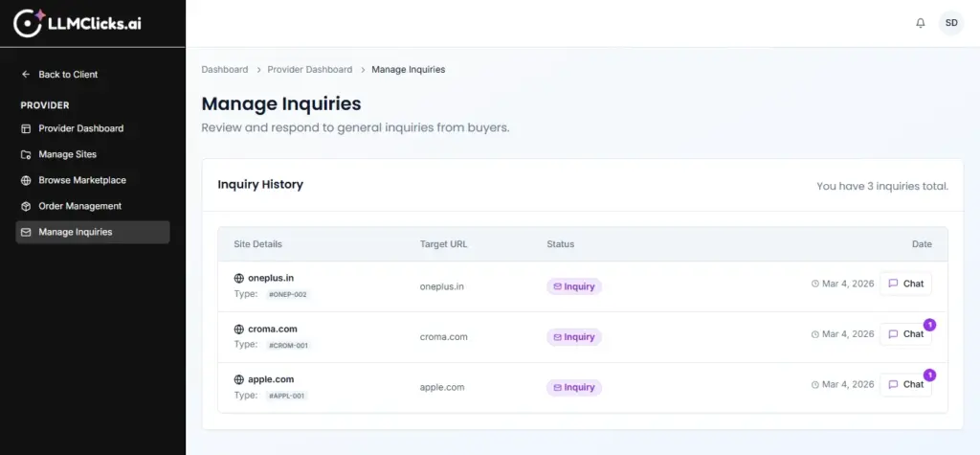Screen dimensions: 980x455
Task: Click the unread badge on apple.com Chat
Action: 929,375
